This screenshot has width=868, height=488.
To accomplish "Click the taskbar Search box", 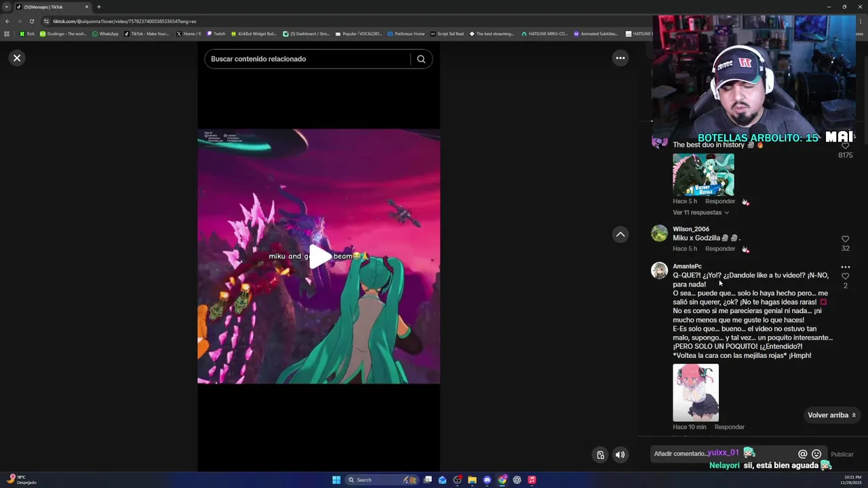I will [382, 480].
